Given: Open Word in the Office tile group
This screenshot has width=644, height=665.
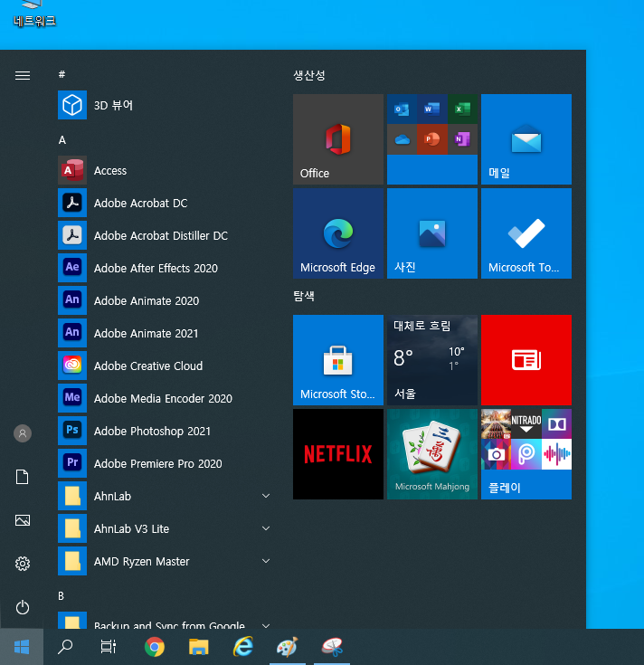Looking at the screenshot, I should point(432,109).
